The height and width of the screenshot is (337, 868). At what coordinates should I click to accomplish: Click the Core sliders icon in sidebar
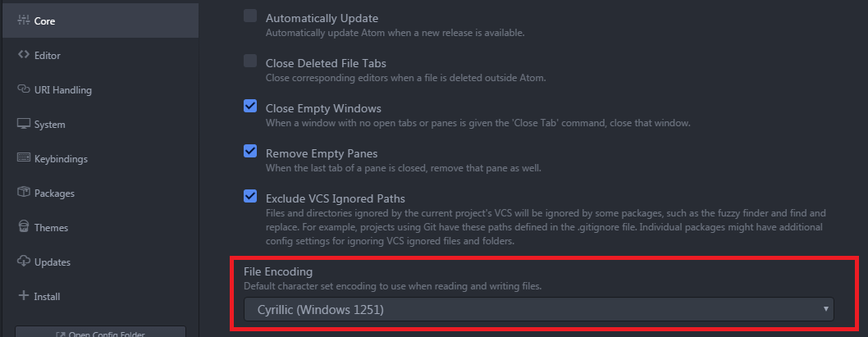coord(23,20)
